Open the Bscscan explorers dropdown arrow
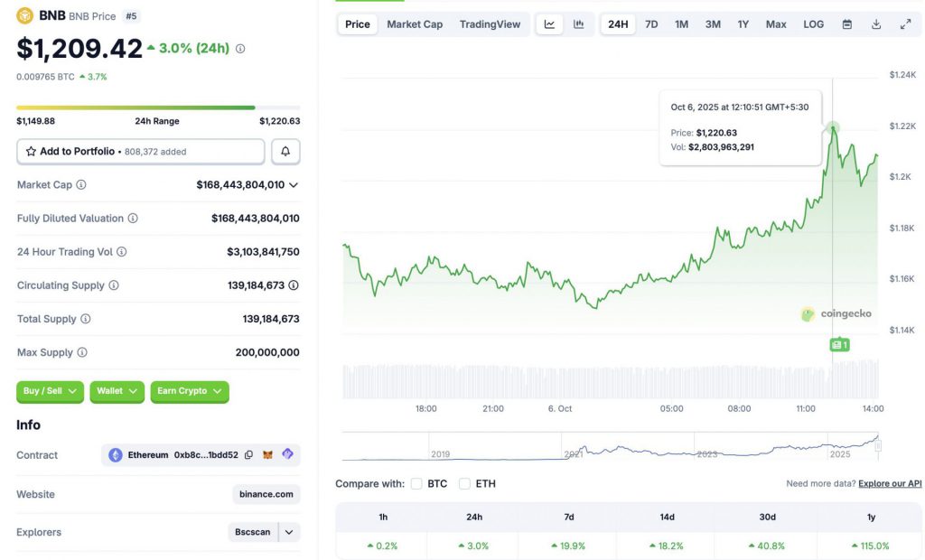The image size is (925, 560). pos(289,532)
